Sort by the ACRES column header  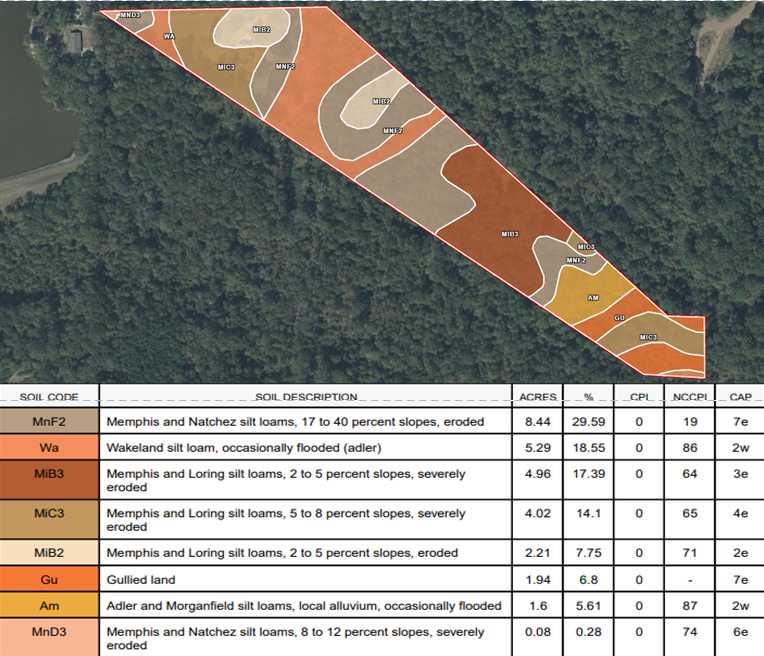click(x=538, y=397)
